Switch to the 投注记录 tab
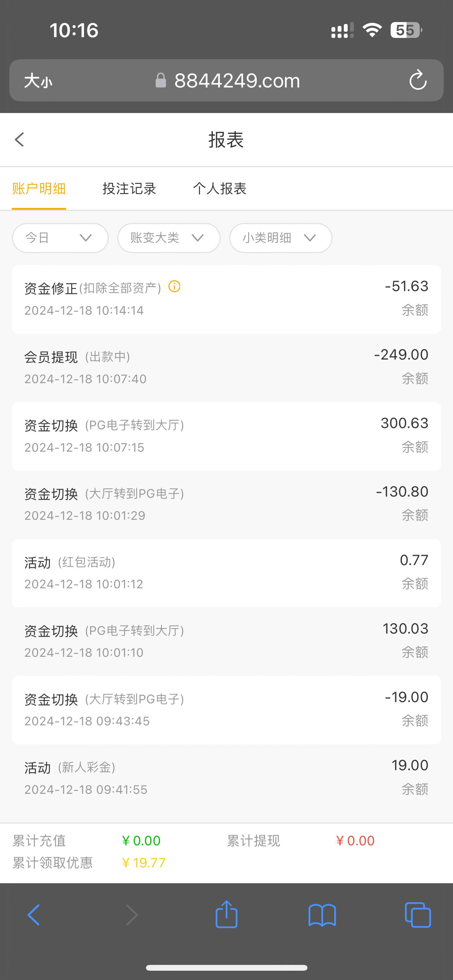453x980 pixels. click(129, 189)
